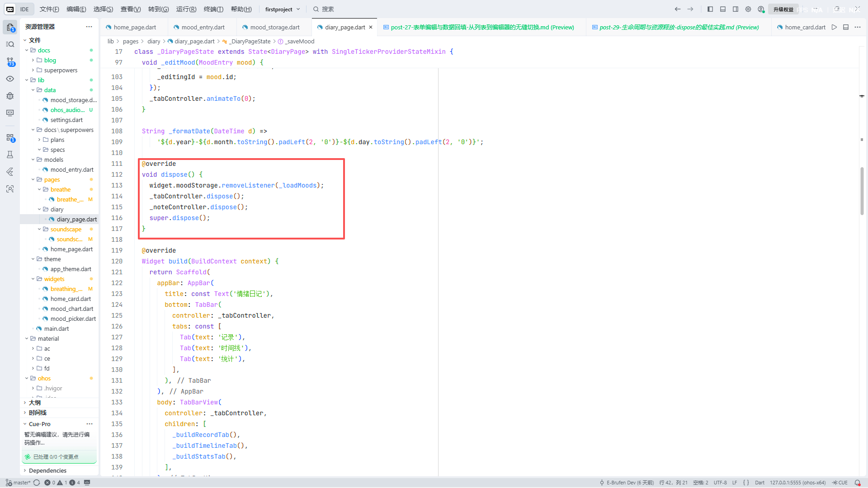Toggle the primary sidebar layout icon
Viewport: 868px width, 488px height.
coord(710,9)
